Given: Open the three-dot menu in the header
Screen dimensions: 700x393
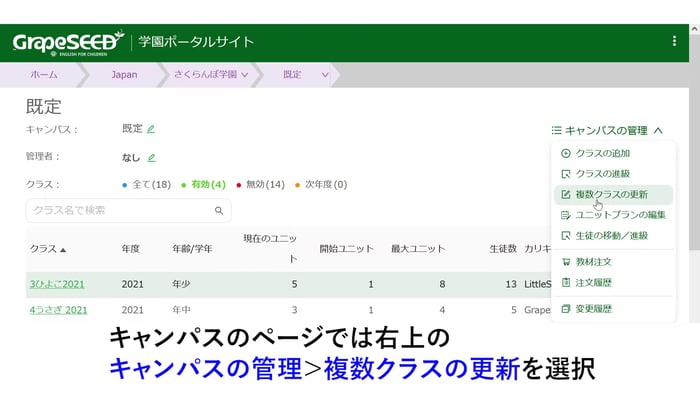Looking at the screenshot, I should point(674,41).
